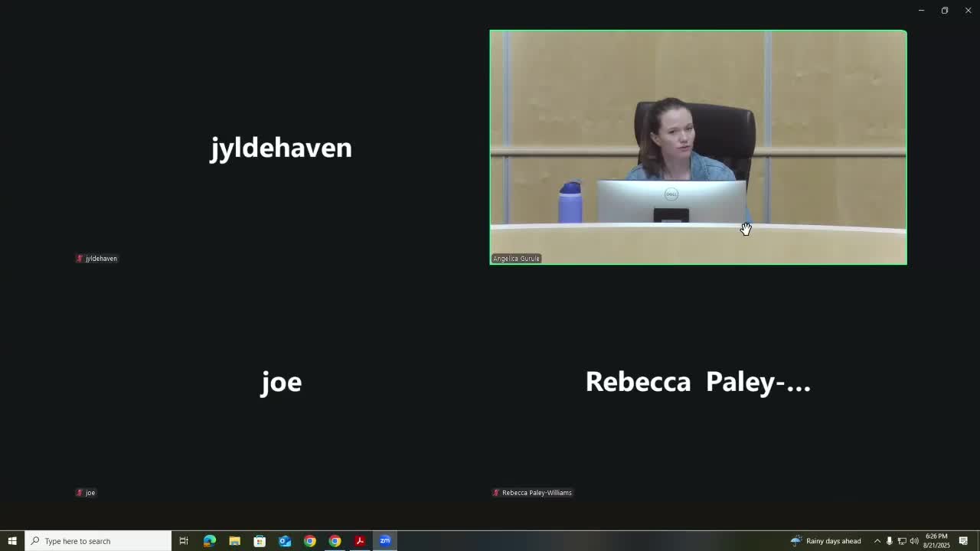Launch Microsoft Edge from the taskbar

pyautogui.click(x=209, y=541)
